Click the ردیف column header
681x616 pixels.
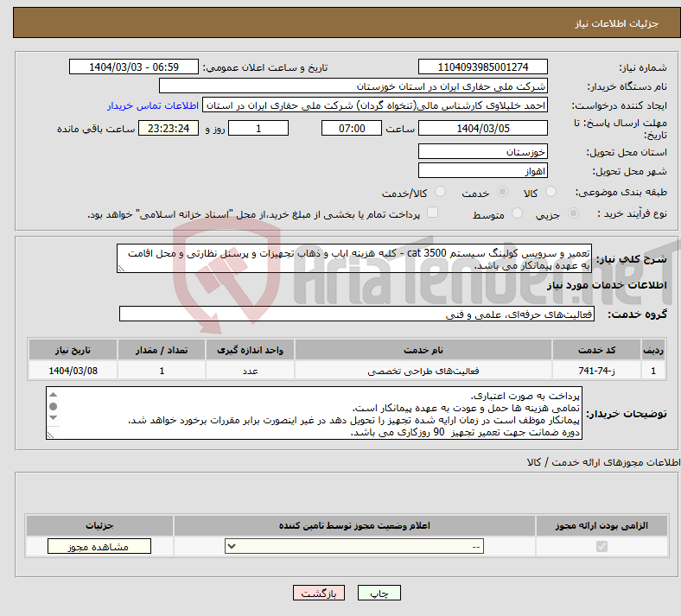[653, 350]
